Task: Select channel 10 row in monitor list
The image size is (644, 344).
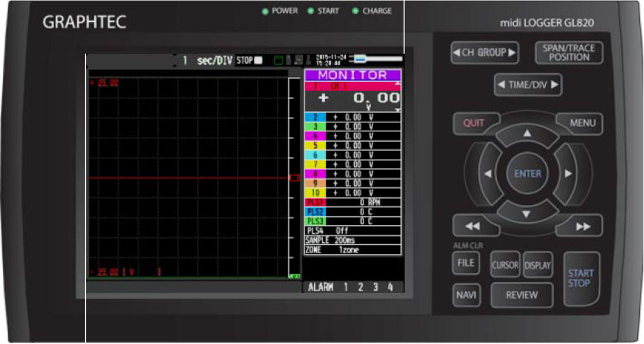Action: 353,193
